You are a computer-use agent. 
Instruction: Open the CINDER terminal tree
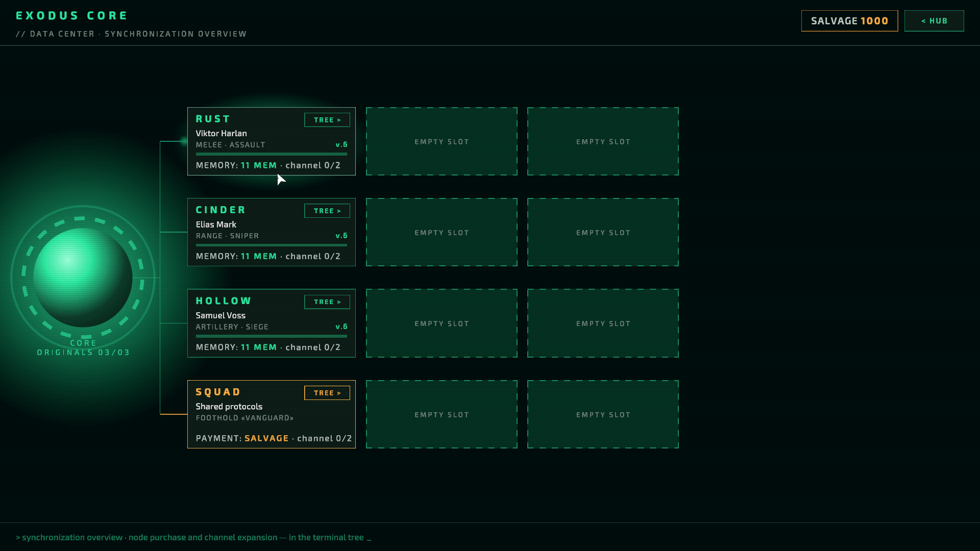click(327, 211)
